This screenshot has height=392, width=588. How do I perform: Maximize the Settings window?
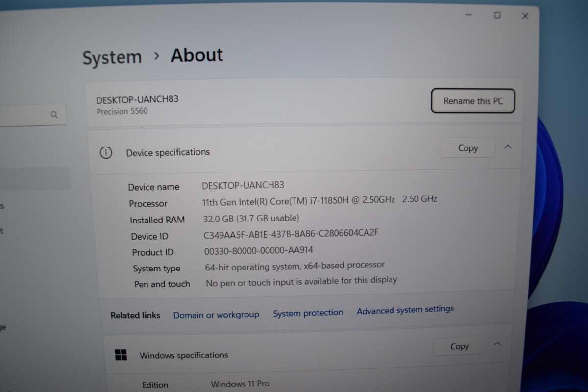(497, 15)
